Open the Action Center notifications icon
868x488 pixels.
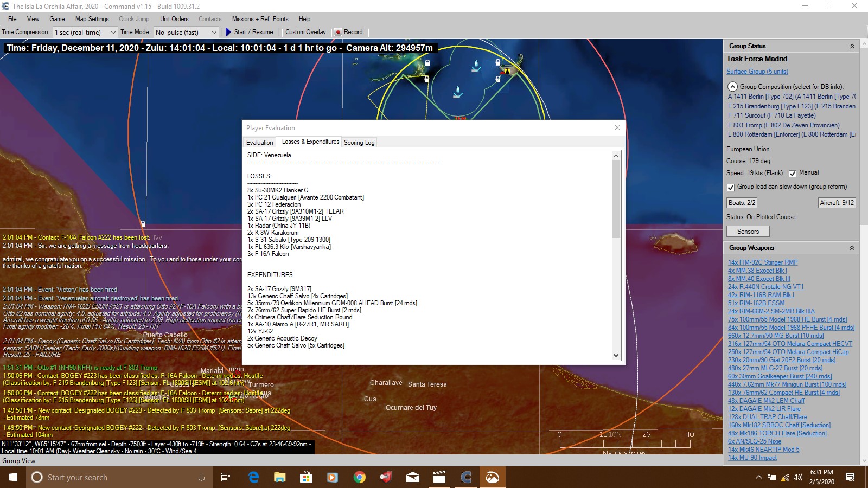850,477
